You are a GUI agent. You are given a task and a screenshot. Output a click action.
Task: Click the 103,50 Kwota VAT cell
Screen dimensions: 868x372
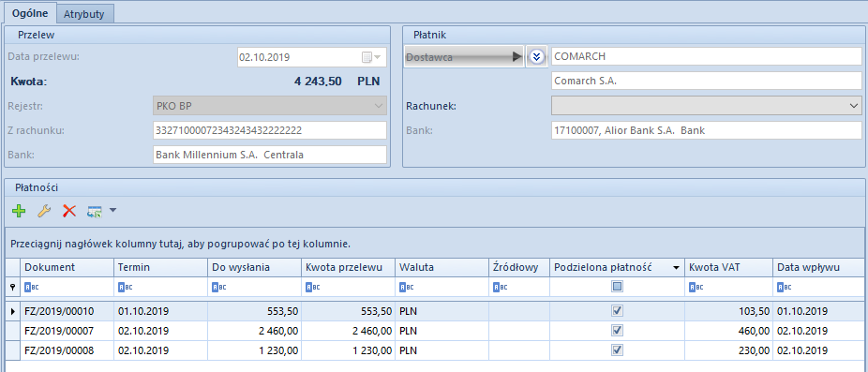tap(728, 311)
